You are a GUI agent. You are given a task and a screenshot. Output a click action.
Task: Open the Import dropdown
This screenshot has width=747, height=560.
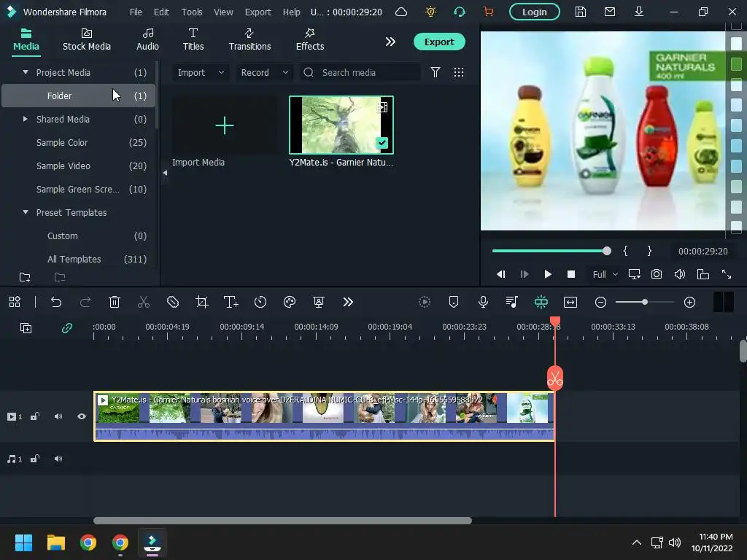pos(201,72)
